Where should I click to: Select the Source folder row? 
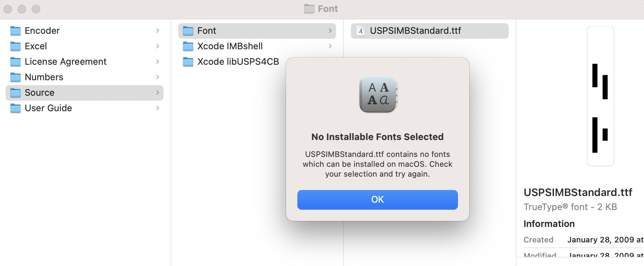click(85, 93)
